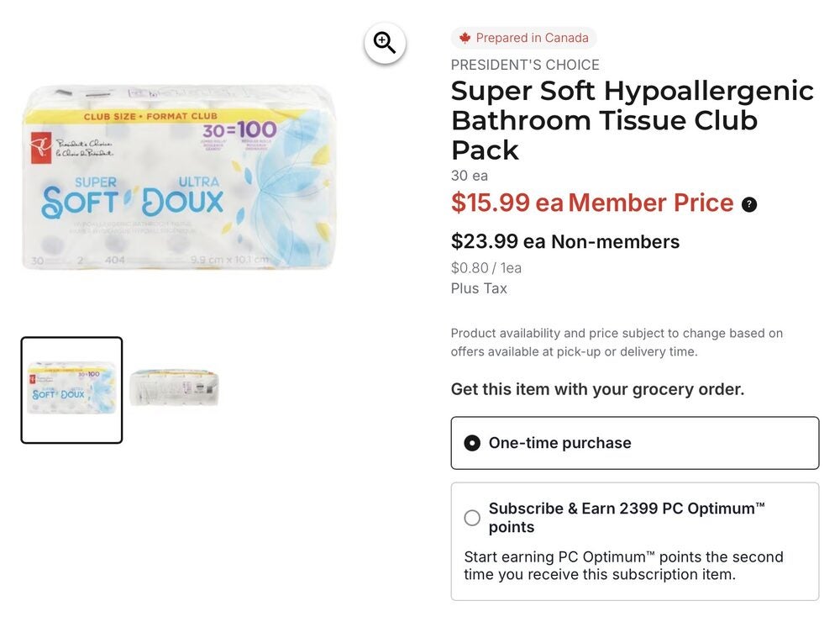Screen dimensions: 840x622
Task: Show the side-view package thumbnail
Action: (174, 387)
